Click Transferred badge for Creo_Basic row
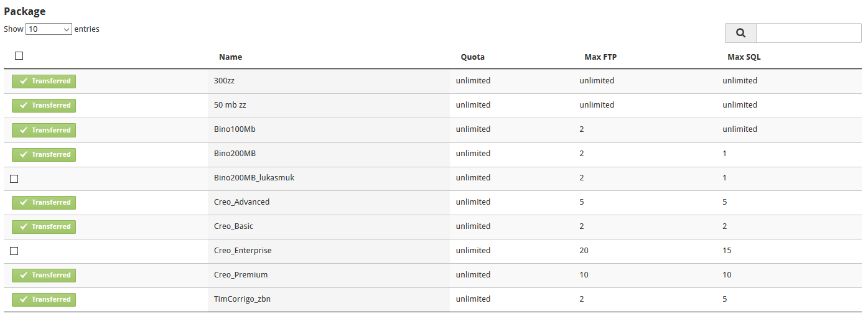This screenshot has width=868, height=316. pyautogui.click(x=44, y=226)
